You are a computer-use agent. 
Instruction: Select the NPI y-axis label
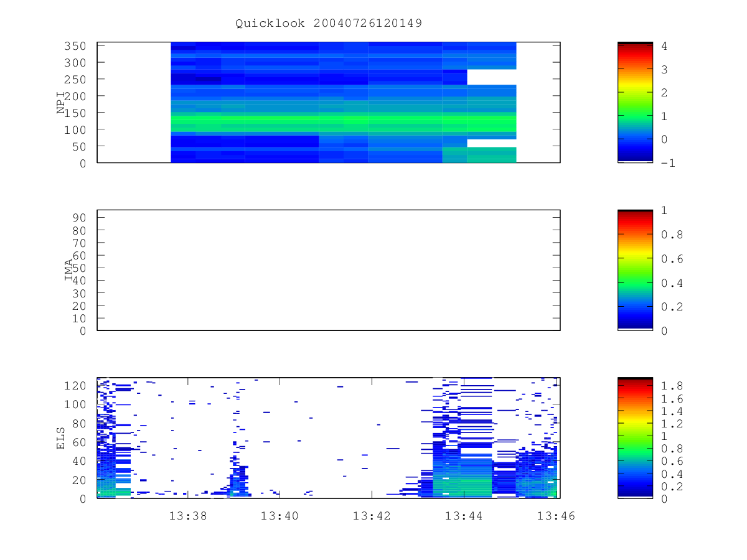61,103
